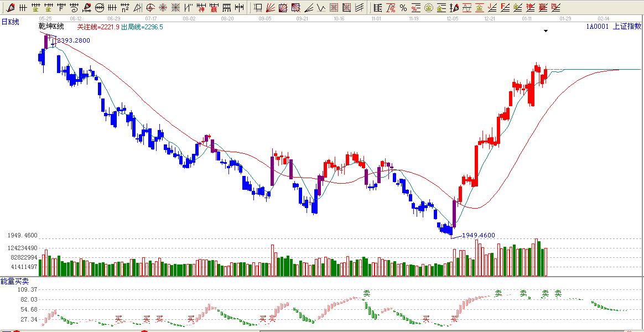The image size is (644, 332).
Task: Click the 1949.4600 annotation beside lowest candle
Action: point(478,235)
